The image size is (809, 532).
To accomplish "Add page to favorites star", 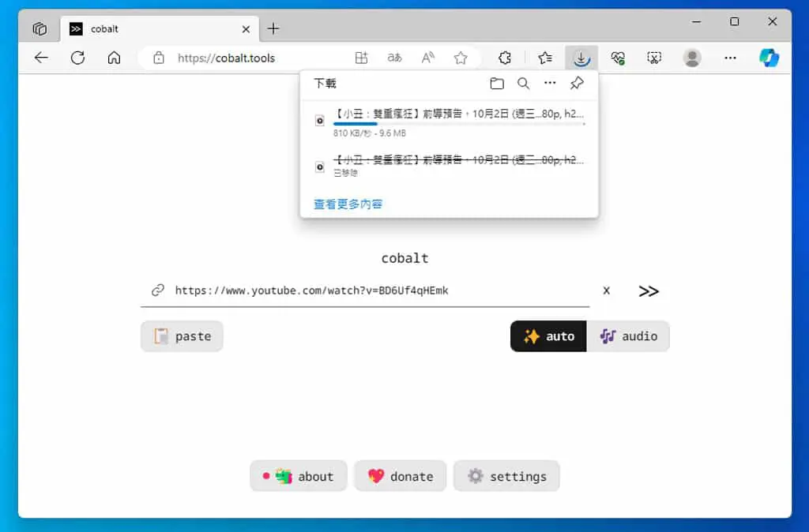I will (x=461, y=58).
